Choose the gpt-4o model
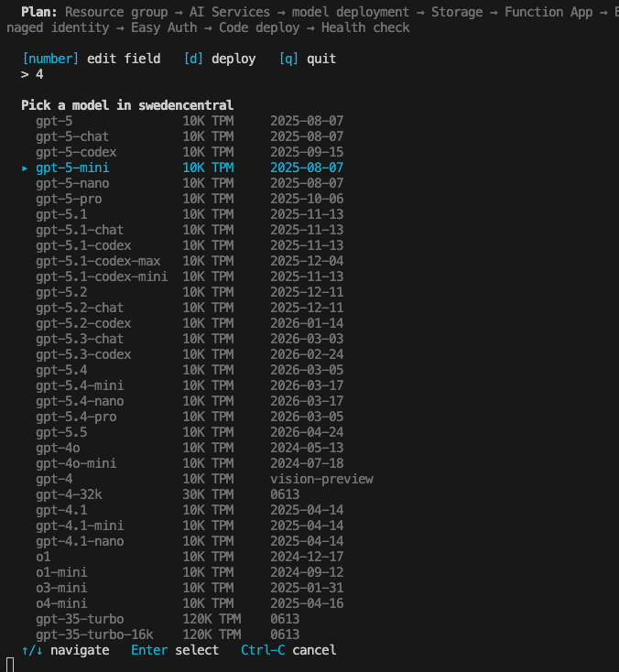Screen dimensions: 619x672 pyautogui.click(x=190, y=448)
